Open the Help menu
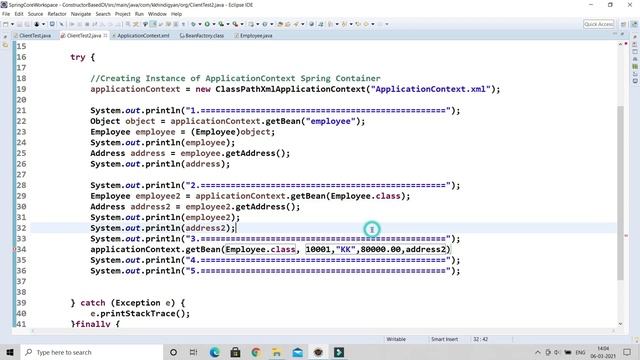 click(x=176, y=14)
